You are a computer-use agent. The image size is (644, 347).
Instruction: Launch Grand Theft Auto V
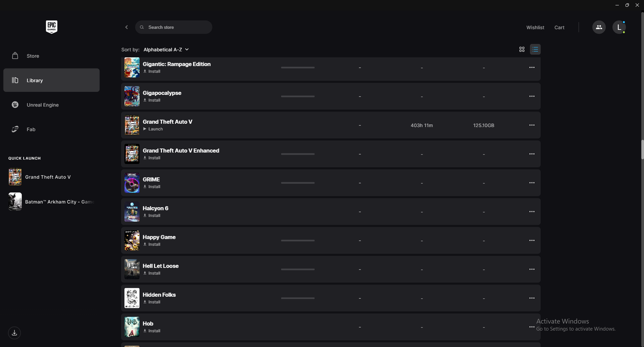153,129
